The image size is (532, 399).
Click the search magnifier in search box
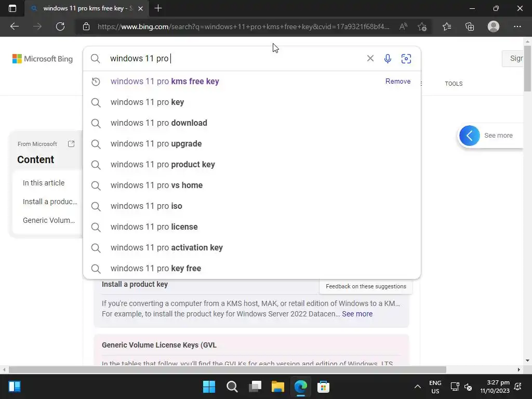point(96,58)
